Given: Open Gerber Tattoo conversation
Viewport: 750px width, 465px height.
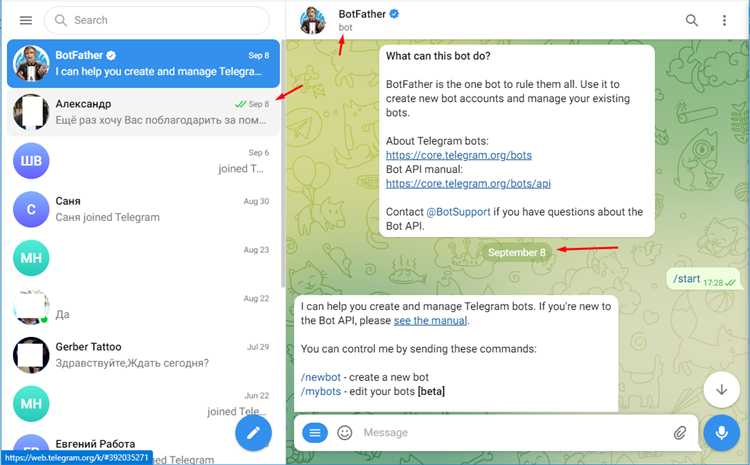Looking at the screenshot, I should tap(143, 355).
